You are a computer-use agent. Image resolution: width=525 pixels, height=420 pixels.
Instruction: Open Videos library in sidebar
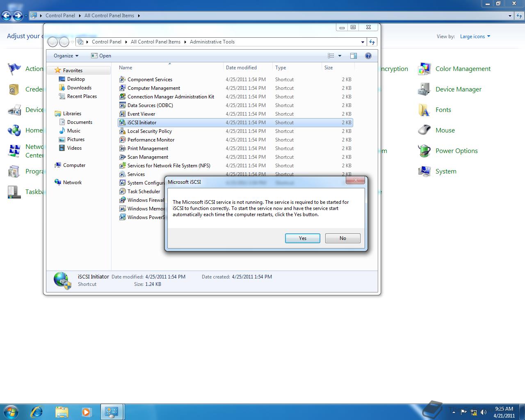point(74,148)
